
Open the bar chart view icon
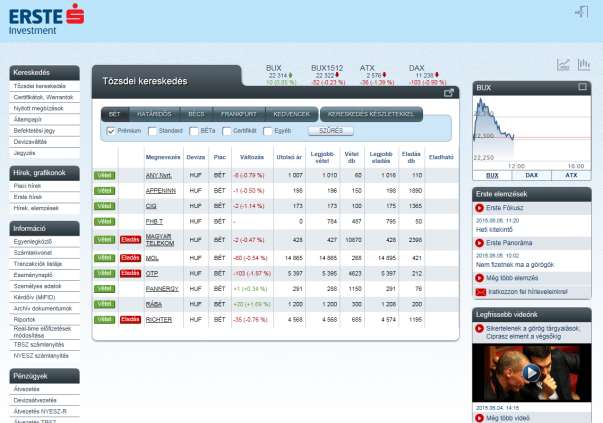point(584,64)
